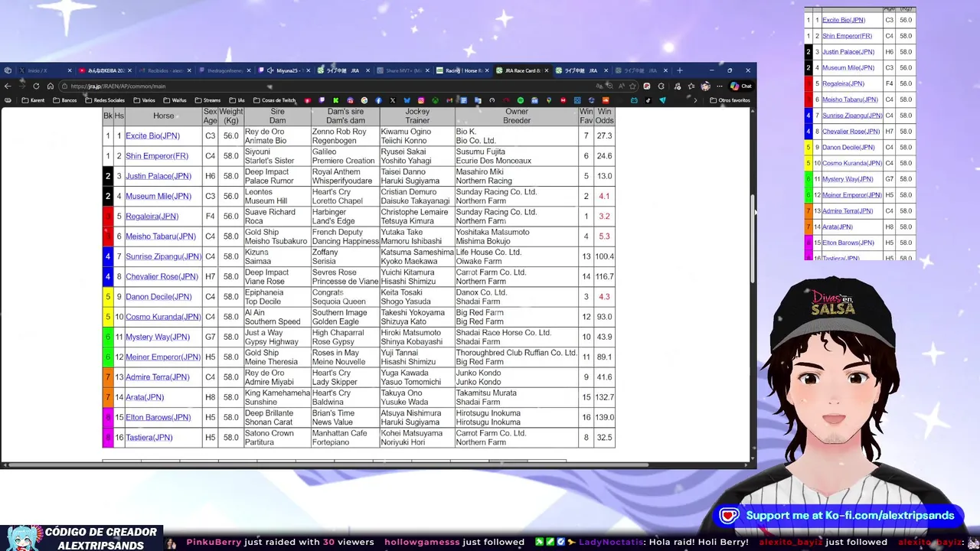
Task: Add this page to favorites with star icon
Action: 632,86
